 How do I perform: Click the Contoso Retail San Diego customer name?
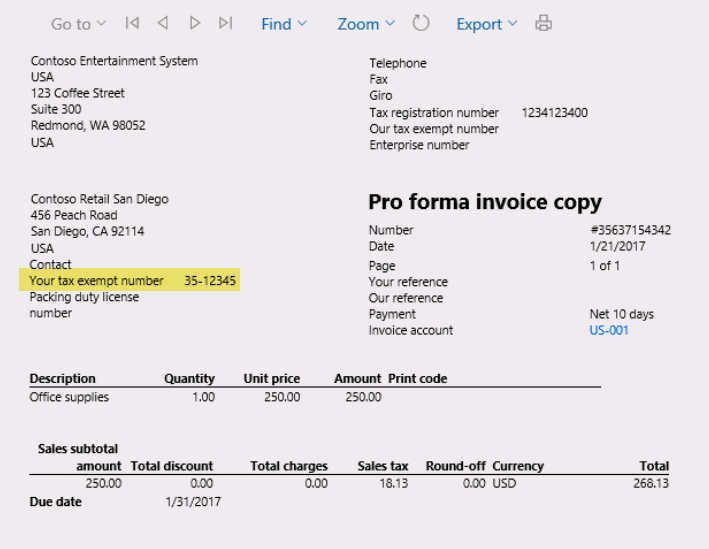tap(99, 199)
